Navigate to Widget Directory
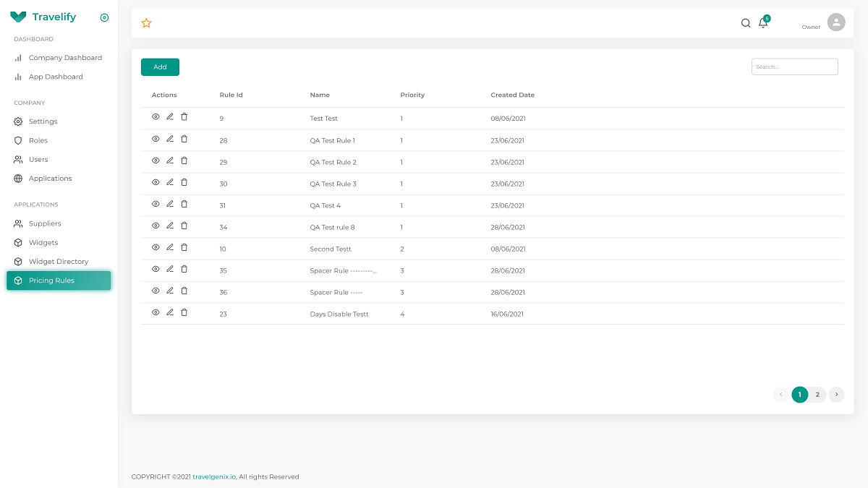868x488 pixels. (x=58, y=262)
